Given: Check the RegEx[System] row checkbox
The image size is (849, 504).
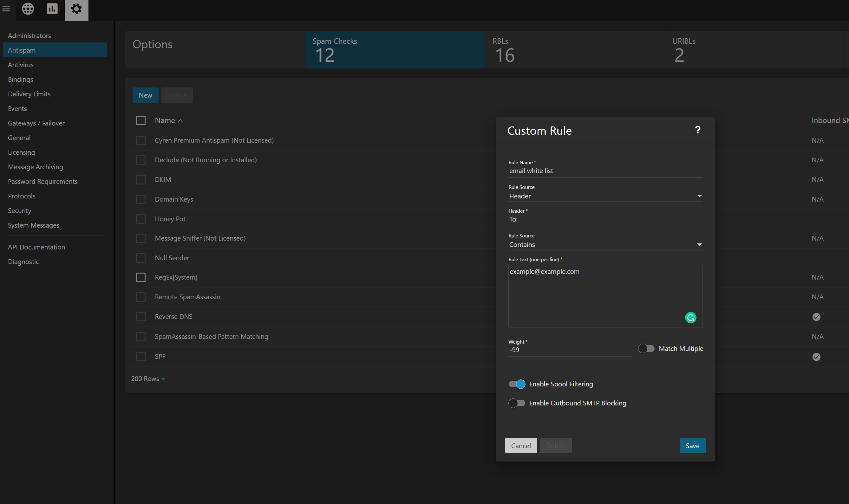Looking at the screenshot, I should 140,277.
